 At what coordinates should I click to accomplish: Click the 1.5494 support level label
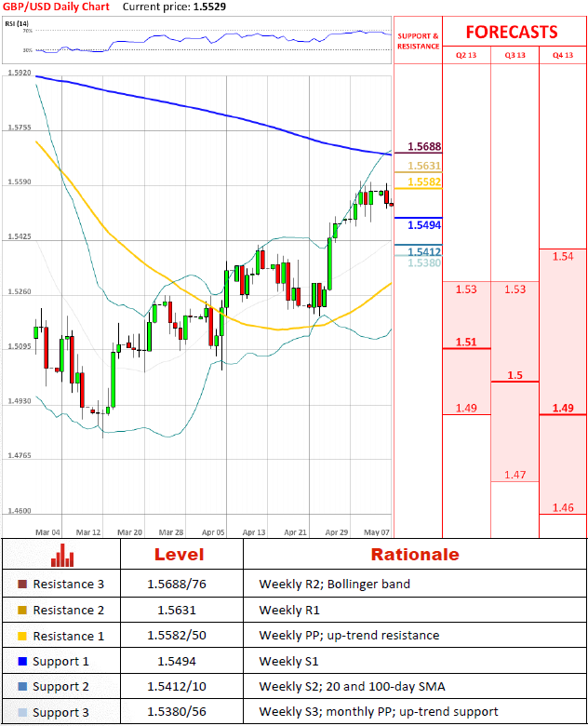tap(424, 225)
